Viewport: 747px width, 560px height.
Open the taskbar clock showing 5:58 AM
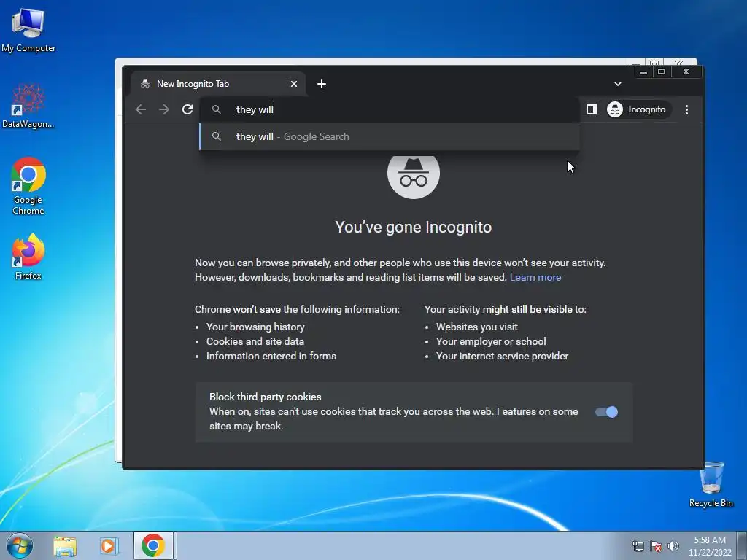coord(710,546)
